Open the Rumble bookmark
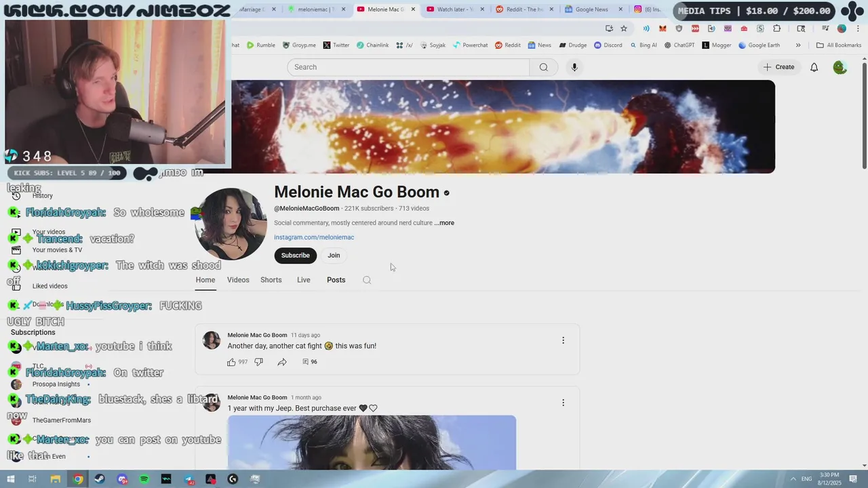 coord(261,45)
